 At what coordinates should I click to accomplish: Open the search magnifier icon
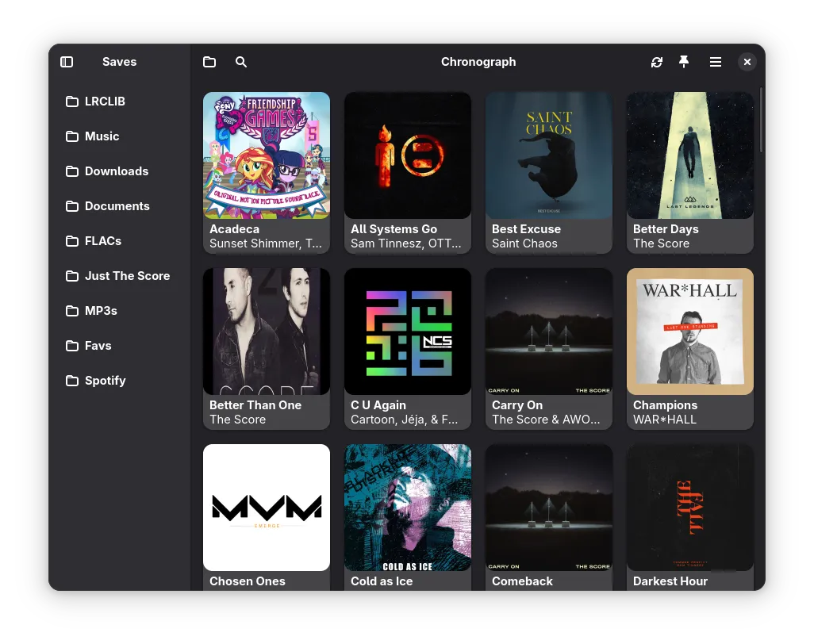point(241,62)
